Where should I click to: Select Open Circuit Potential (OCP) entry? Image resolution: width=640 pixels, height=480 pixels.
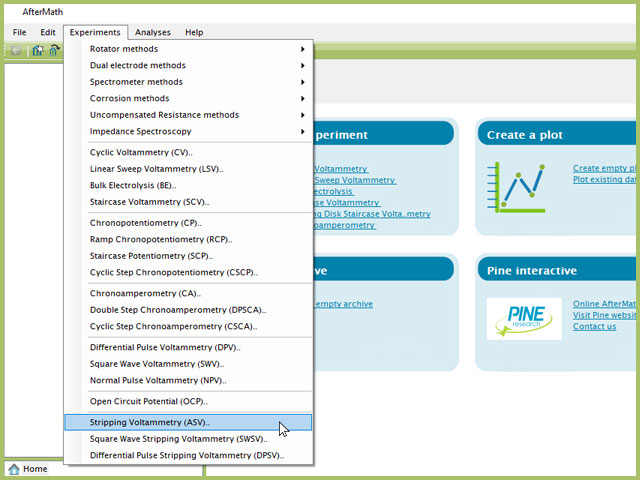(188, 401)
